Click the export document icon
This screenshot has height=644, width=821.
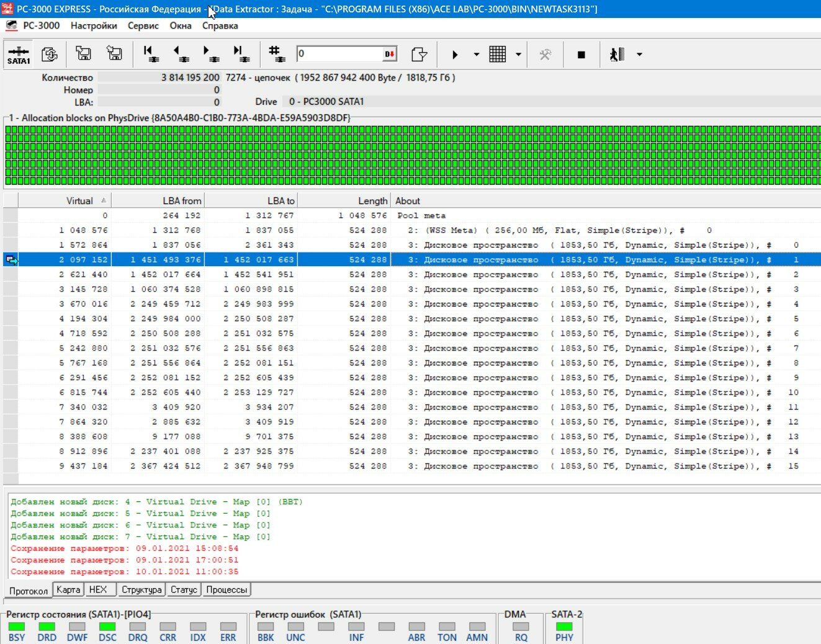pos(419,55)
